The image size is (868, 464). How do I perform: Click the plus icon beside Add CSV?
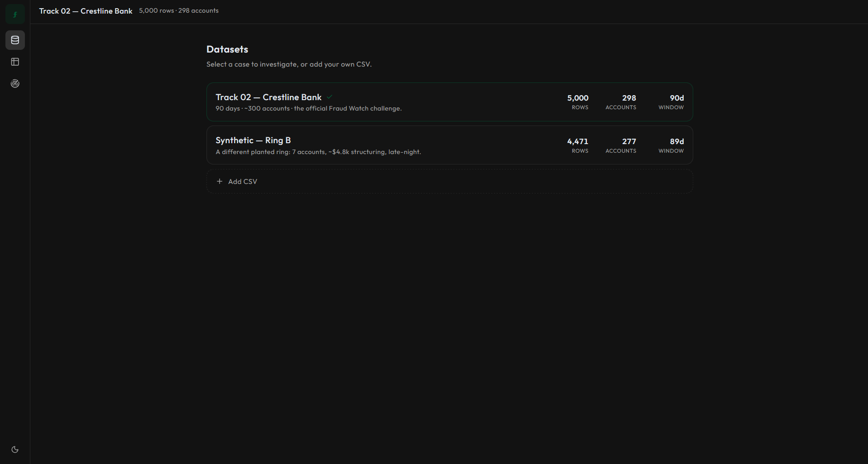pyautogui.click(x=220, y=181)
